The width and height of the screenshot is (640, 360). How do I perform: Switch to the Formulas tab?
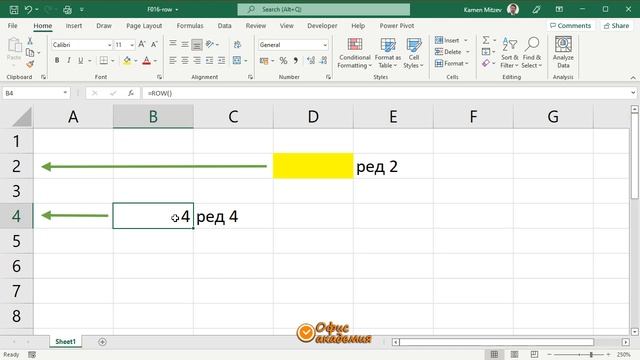tap(190, 26)
